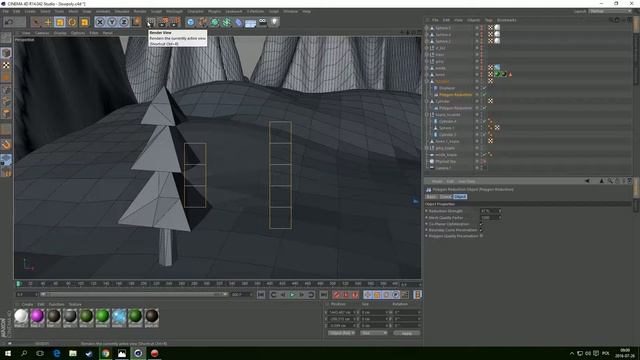Viewport: 640px width, 360px height.
Task: Collapse the highlighted orange parent object
Action: point(427,81)
